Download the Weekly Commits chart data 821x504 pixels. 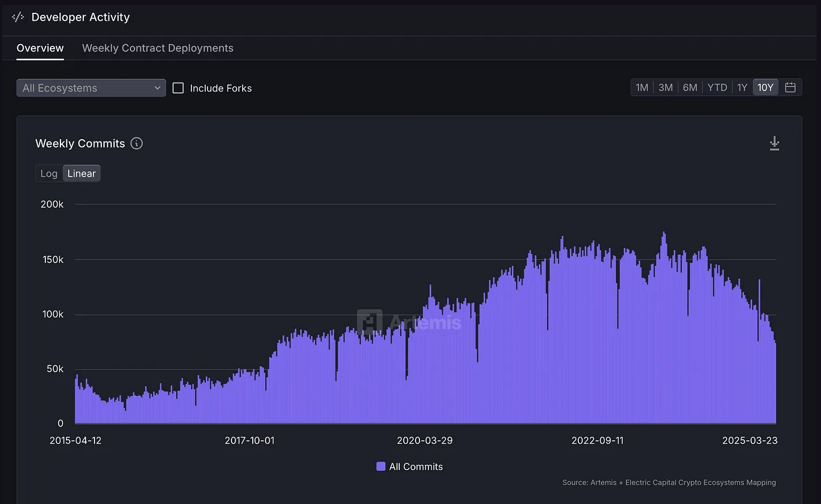[774, 144]
